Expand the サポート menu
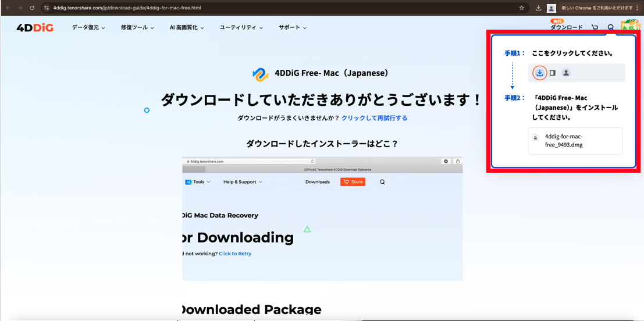The height and width of the screenshot is (321, 644). click(293, 27)
